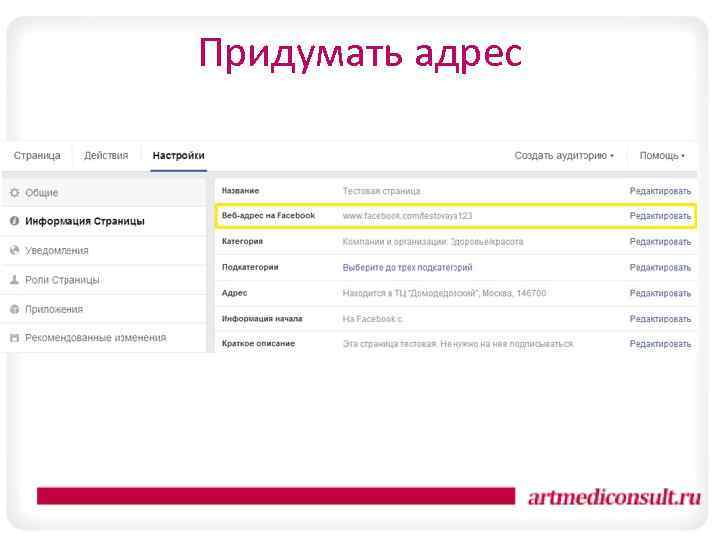Viewport: 720px width, 540px height.
Task: Click the info icon beside Информация Страницы
Action: click(x=15, y=221)
